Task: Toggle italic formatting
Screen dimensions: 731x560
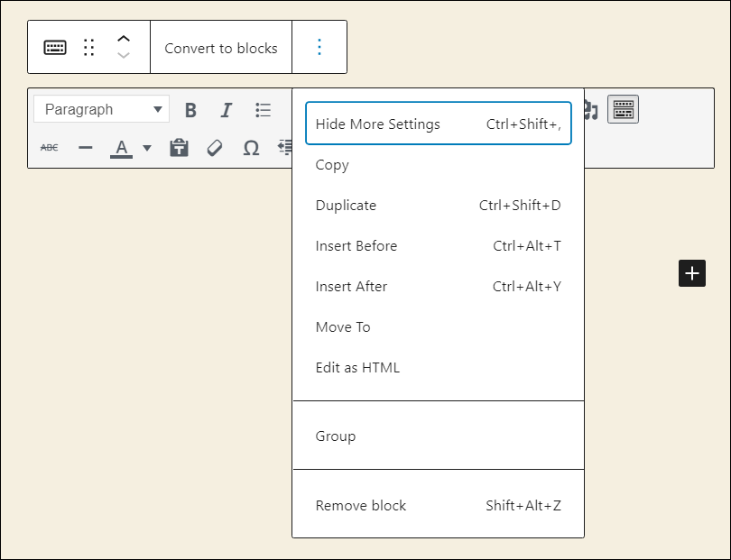Action: (x=227, y=110)
